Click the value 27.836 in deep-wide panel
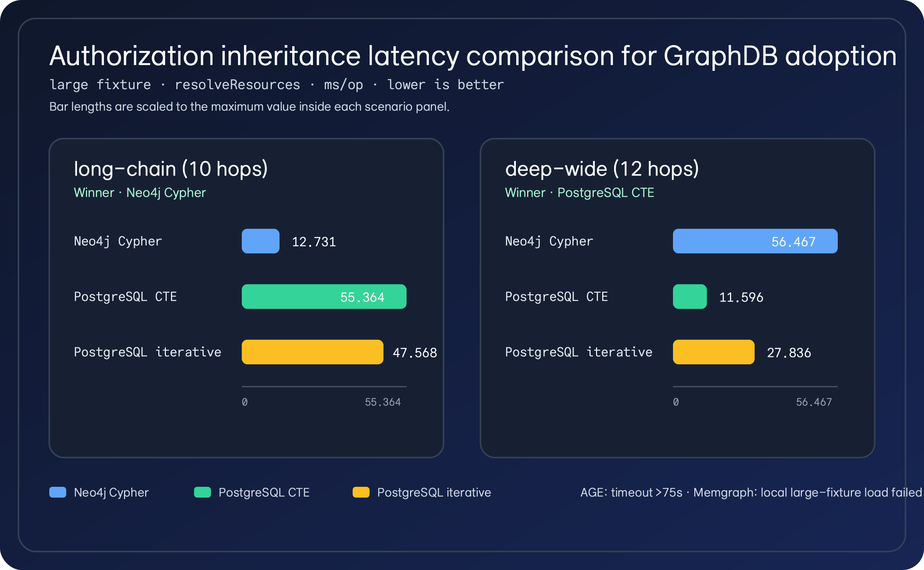This screenshot has width=924, height=570. [x=789, y=353]
